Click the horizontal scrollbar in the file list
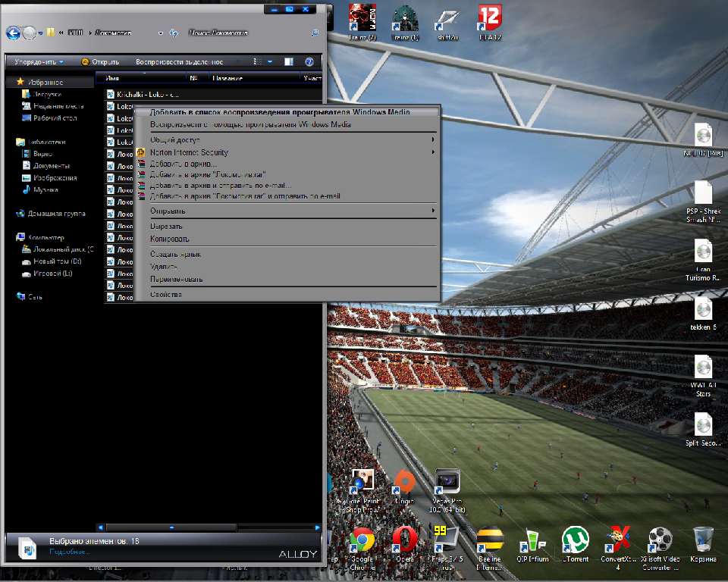 point(171,527)
